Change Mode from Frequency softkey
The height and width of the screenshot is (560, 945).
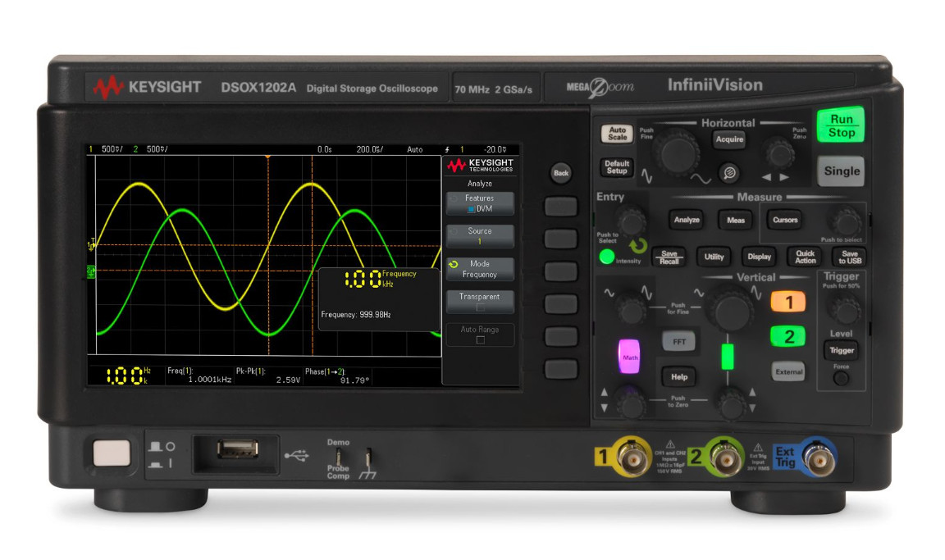point(480,271)
